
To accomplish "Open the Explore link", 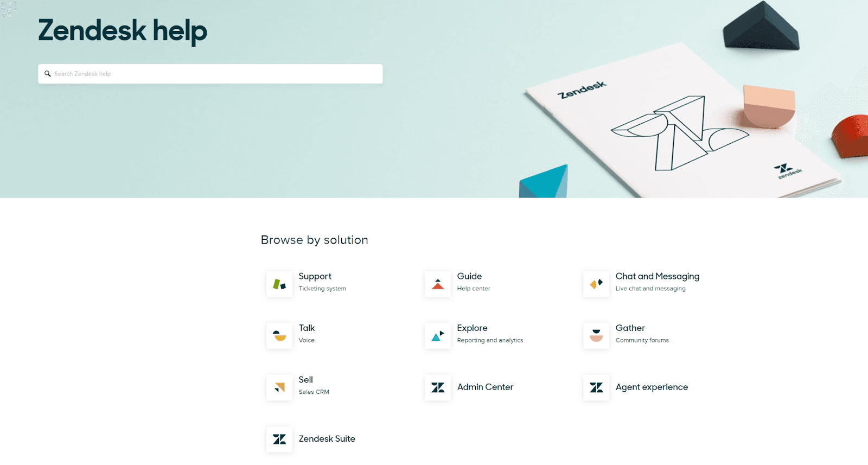I will pos(472,328).
